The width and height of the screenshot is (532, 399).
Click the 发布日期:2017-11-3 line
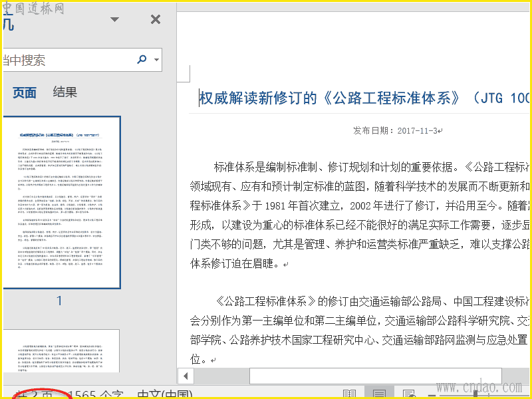(x=398, y=130)
